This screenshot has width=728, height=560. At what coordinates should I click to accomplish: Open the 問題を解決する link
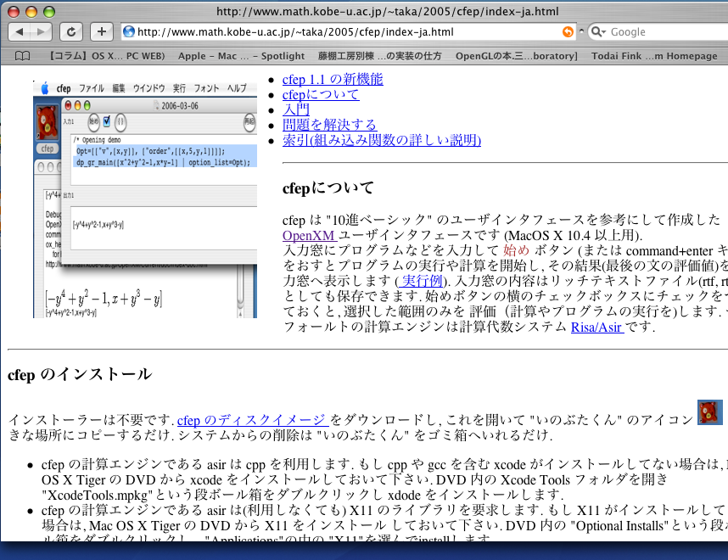(x=329, y=125)
